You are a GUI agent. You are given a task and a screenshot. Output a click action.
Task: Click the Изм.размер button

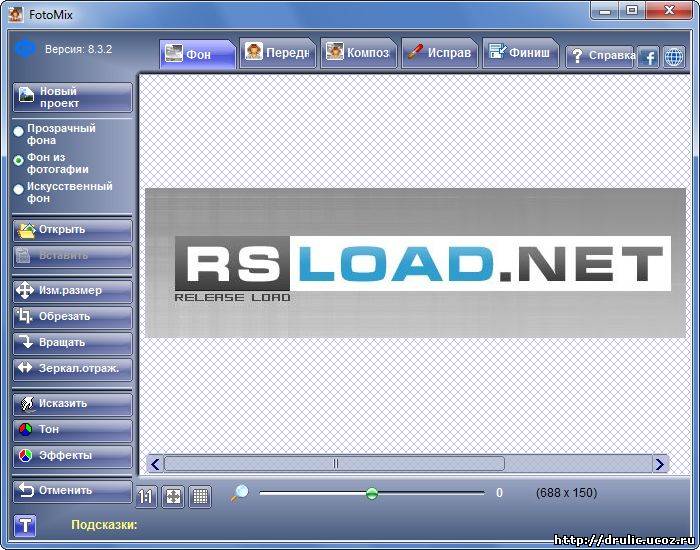[73, 291]
